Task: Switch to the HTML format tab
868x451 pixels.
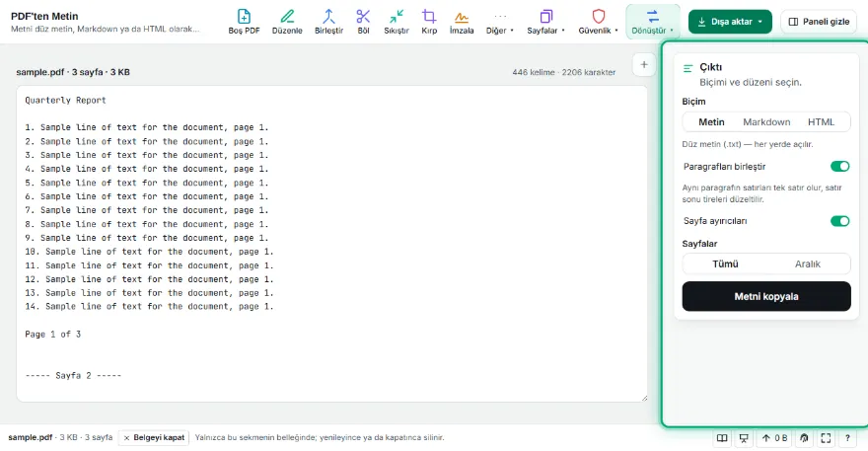Action: (x=821, y=122)
